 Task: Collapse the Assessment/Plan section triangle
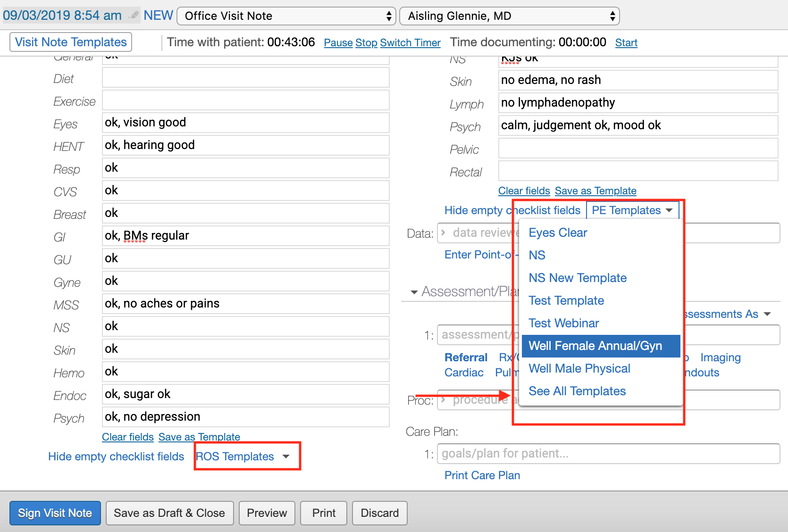point(414,292)
